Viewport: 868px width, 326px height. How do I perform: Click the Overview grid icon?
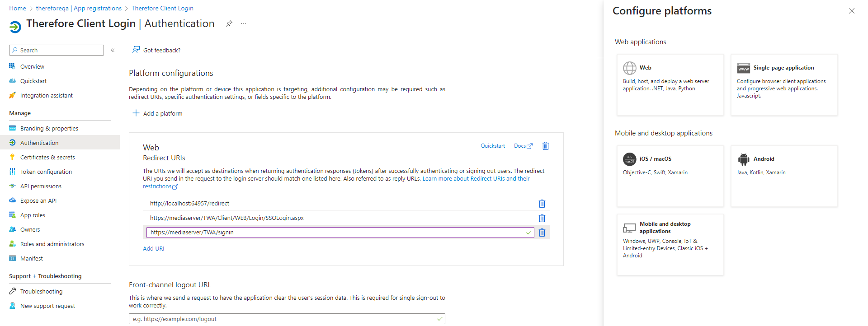pos(12,66)
